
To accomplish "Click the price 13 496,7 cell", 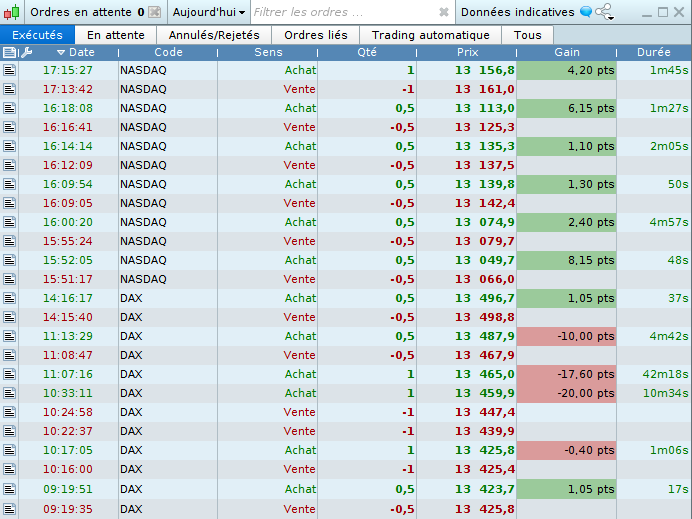I will coord(466,298).
